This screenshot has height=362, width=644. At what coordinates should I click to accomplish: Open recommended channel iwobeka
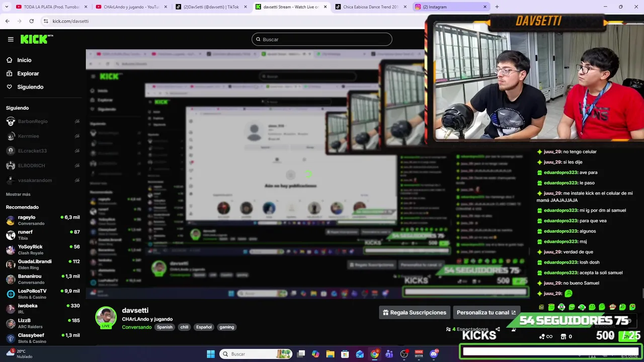tap(43, 308)
